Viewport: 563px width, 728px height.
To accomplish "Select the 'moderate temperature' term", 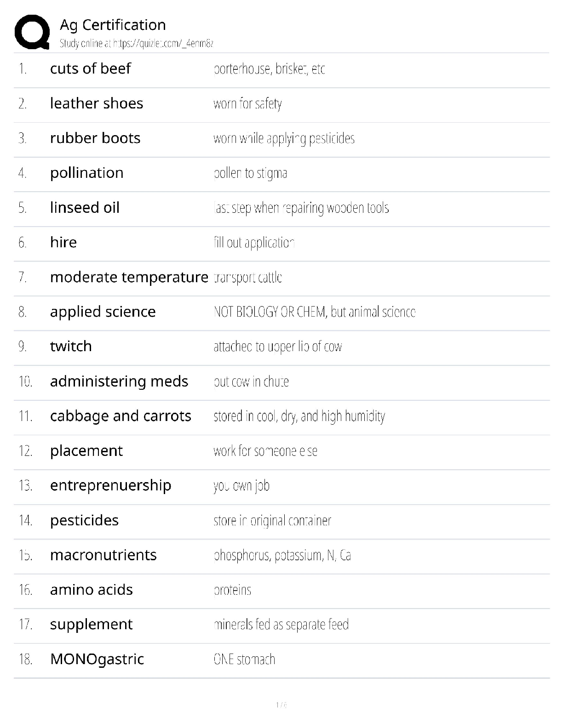I will (x=129, y=277).
